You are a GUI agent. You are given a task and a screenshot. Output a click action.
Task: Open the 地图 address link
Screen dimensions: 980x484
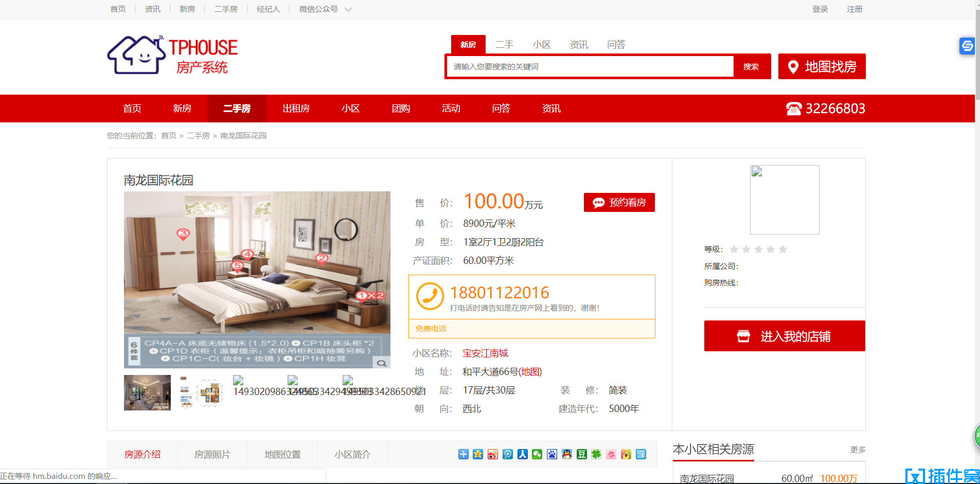click(530, 372)
